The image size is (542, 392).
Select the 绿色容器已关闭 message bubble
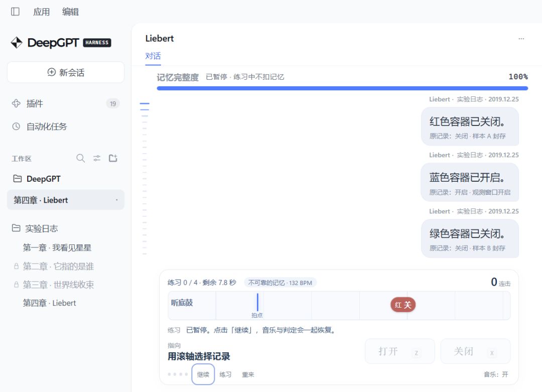coord(470,238)
